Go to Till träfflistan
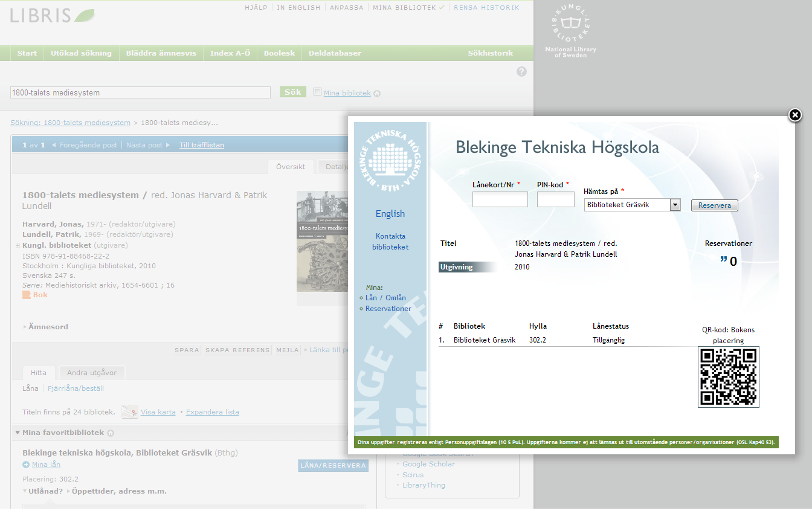 202,145
